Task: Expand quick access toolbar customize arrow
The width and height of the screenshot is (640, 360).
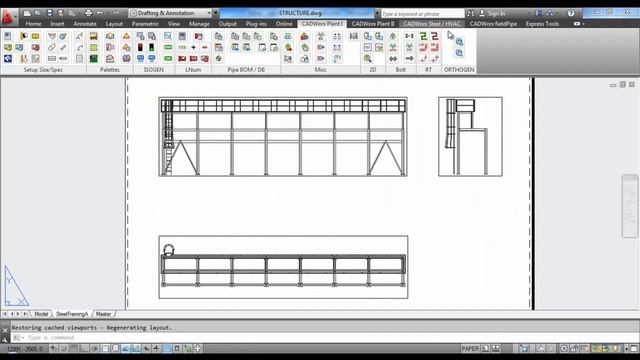Action: [x=216, y=13]
